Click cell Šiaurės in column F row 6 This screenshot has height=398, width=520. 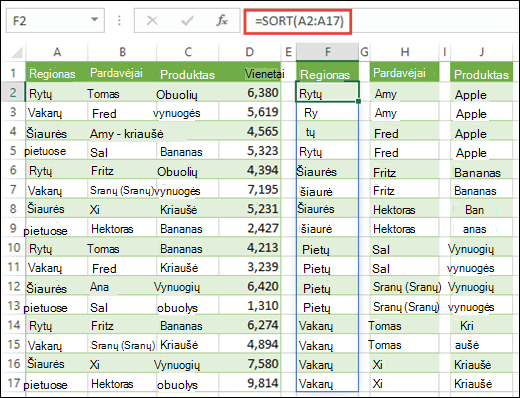327,170
